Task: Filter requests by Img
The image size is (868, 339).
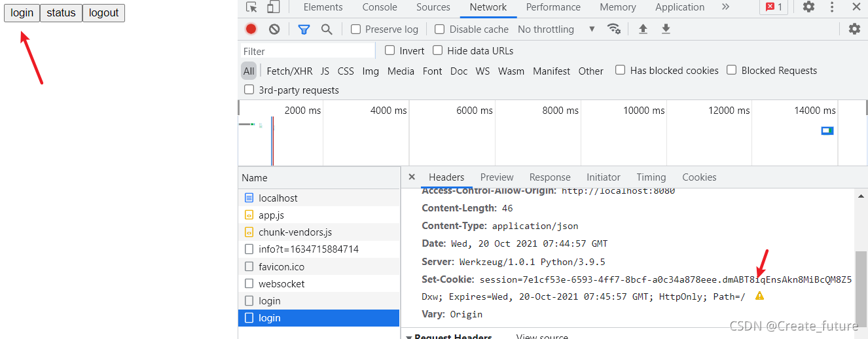Action: pos(371,71)
